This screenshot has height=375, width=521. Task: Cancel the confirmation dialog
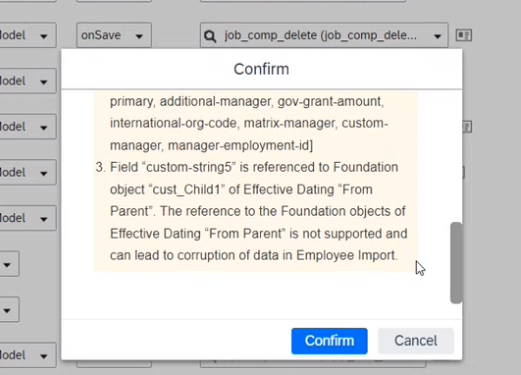(x=416, y=341)
